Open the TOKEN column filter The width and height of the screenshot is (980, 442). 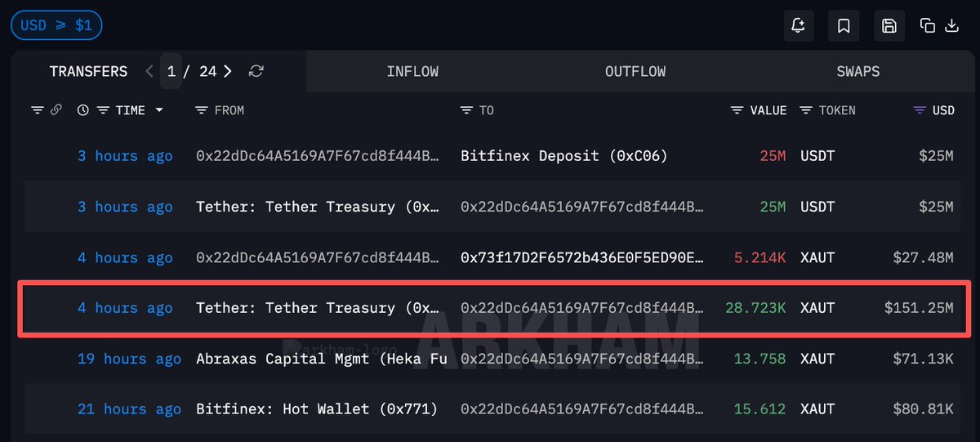click(806, 110)
